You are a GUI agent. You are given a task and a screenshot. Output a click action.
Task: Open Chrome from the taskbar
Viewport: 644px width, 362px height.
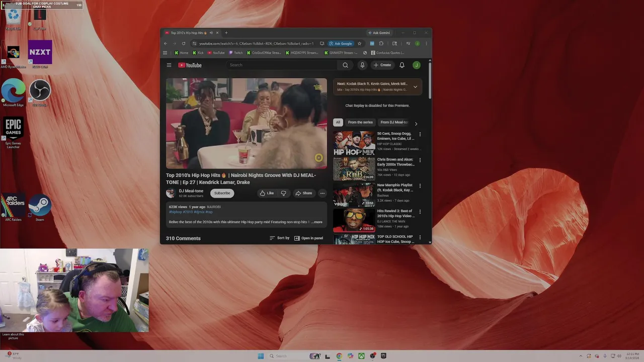coord(339,356)
